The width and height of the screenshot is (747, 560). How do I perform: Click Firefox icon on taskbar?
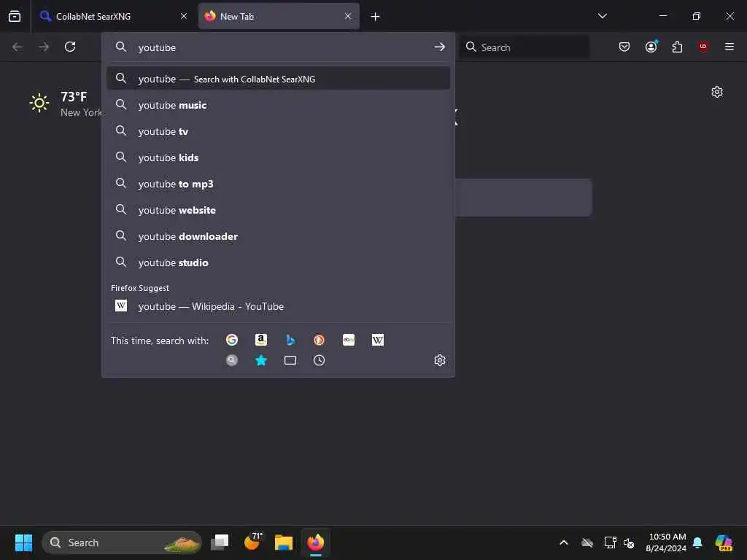coord(315,542)
